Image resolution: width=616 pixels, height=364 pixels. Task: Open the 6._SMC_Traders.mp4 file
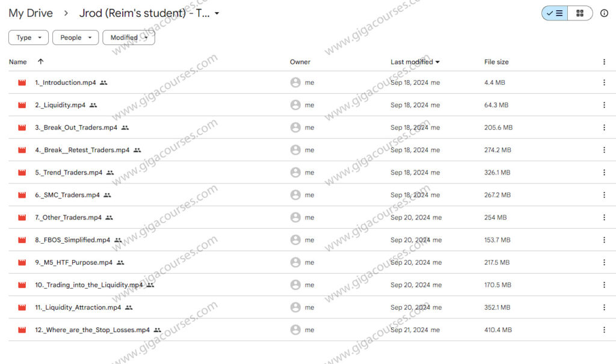tap(67, 195)
